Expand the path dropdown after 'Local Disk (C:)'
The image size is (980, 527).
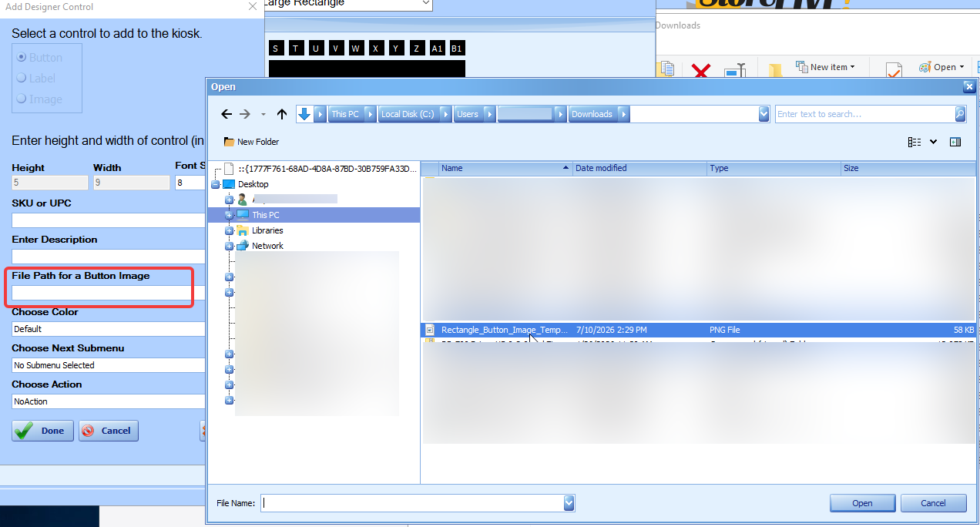[x=445, y=114]
